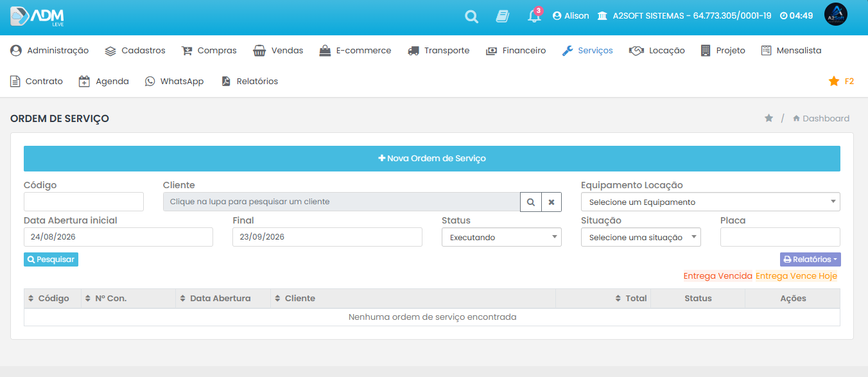Open the E-commerce menu
The width and height of the screenshot is (868, 377).
[355, 51]
